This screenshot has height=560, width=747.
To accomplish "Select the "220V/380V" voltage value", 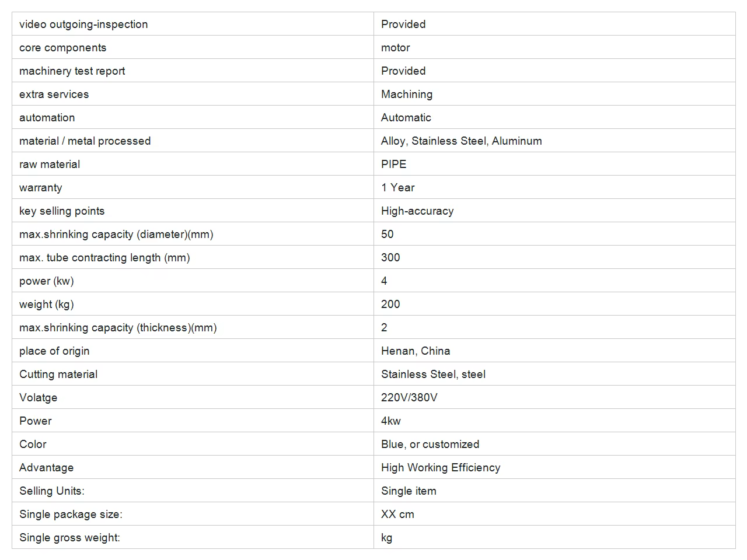I will click(409, 397).
